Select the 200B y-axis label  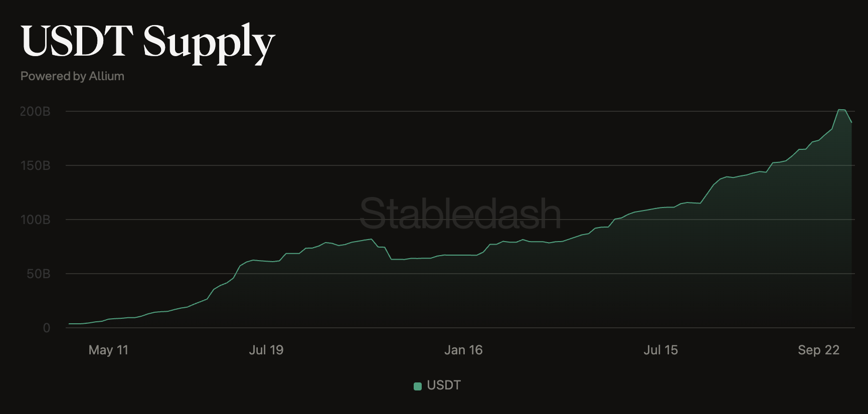(x=35, y=111)
